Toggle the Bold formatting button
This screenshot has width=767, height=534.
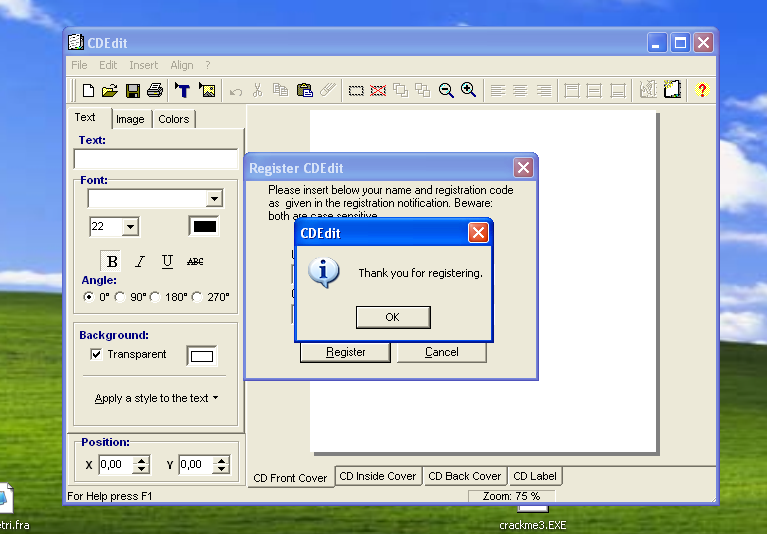(x=112, y=261)
